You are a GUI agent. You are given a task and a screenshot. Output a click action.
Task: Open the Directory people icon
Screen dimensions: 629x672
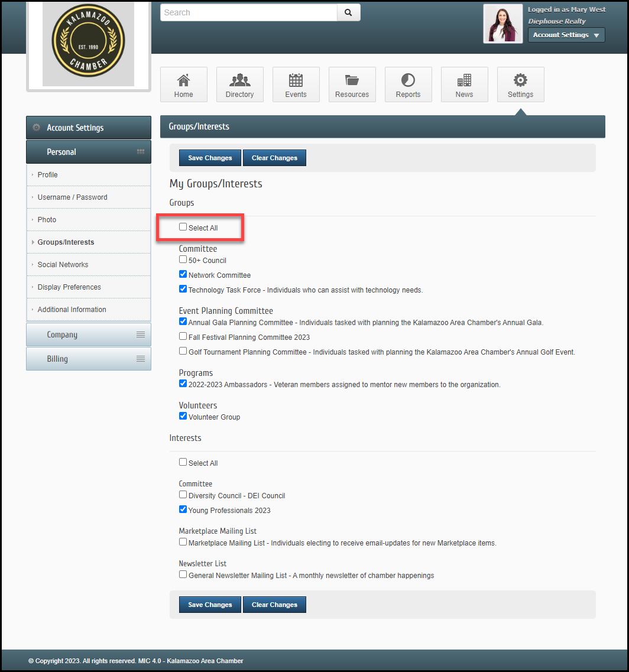pyautogui.click(x=239, y=81)
